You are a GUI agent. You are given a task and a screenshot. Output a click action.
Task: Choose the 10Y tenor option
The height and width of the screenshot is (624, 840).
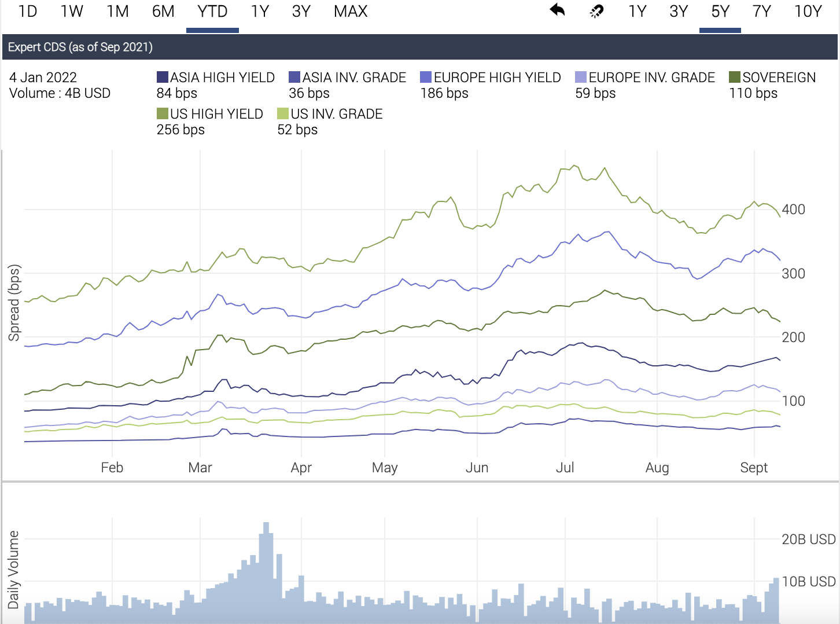coord(808,12)
